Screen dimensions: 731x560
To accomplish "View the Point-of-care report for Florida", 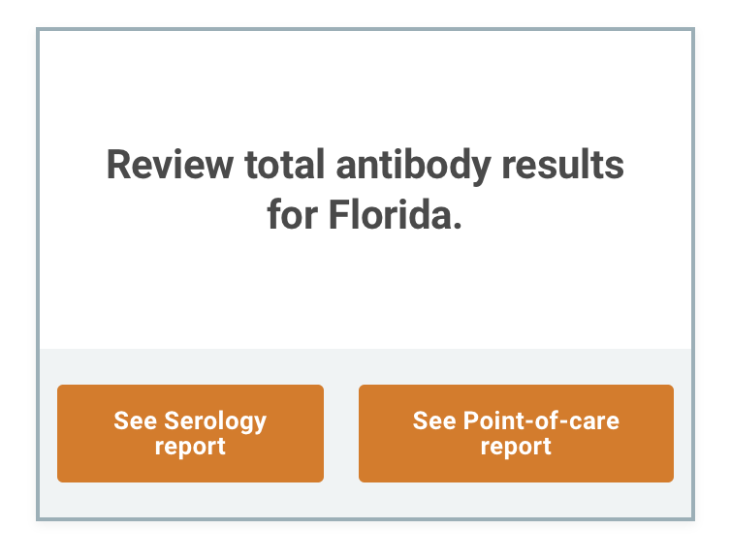I will pos(516,433).
